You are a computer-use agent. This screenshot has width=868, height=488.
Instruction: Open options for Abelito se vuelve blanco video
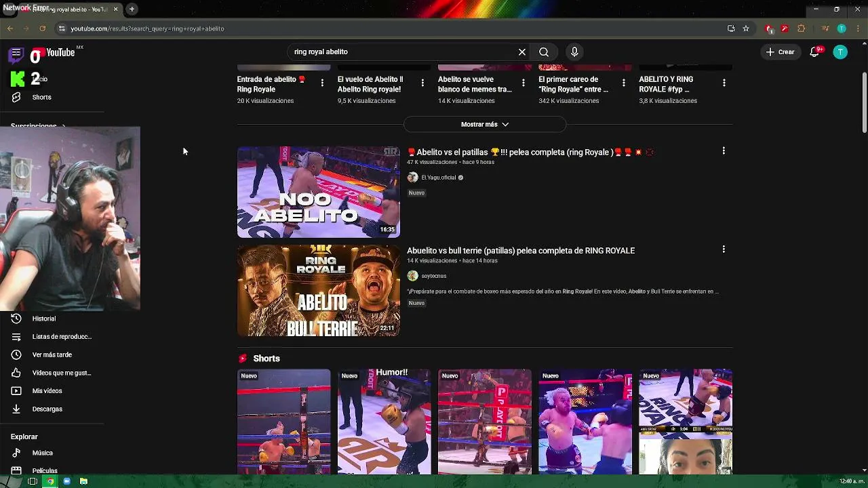523,83
